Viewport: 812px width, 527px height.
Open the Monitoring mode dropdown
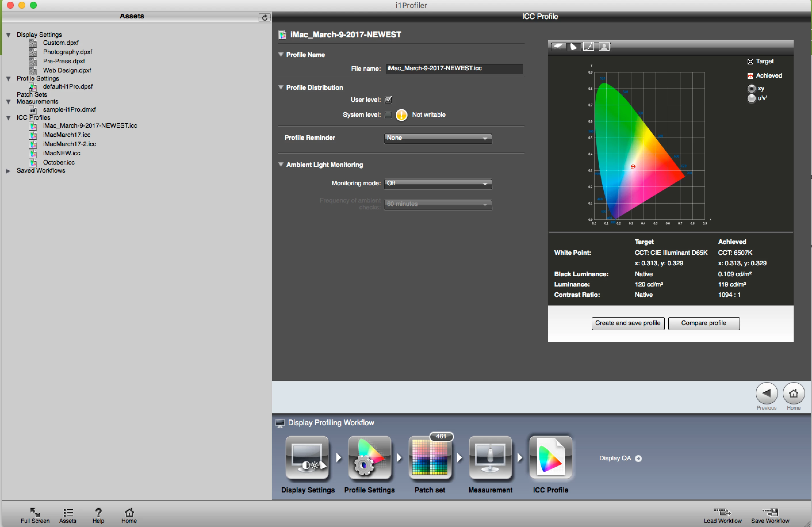pos(438,183)
